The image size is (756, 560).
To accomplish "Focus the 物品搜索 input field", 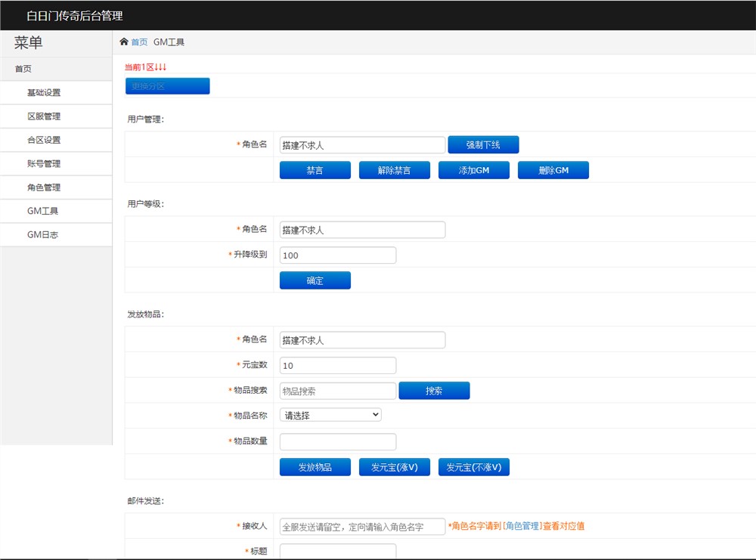I will pyautogui.click(x=337, y=391).
